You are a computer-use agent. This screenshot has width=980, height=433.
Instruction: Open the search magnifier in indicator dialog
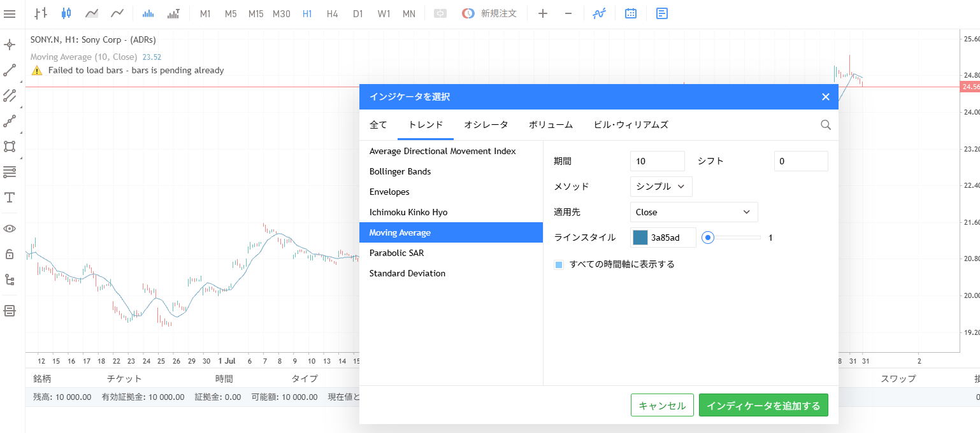tap(826, 125)
